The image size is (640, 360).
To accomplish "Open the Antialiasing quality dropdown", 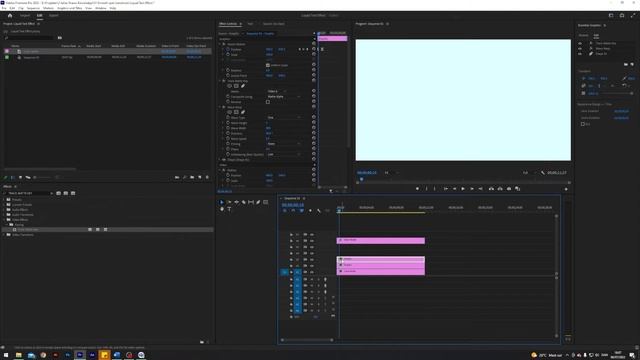I will [284, 155].
